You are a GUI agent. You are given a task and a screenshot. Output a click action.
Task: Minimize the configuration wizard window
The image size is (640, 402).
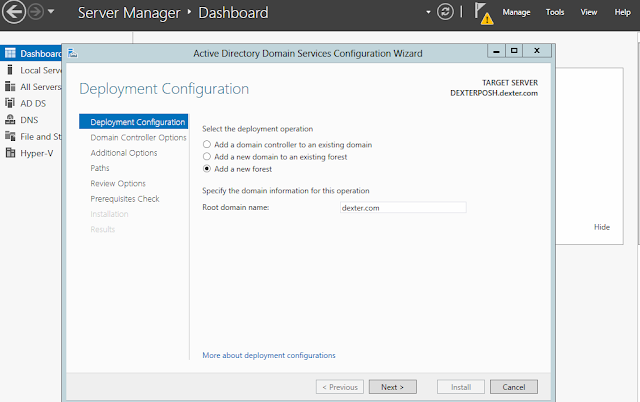496,51
